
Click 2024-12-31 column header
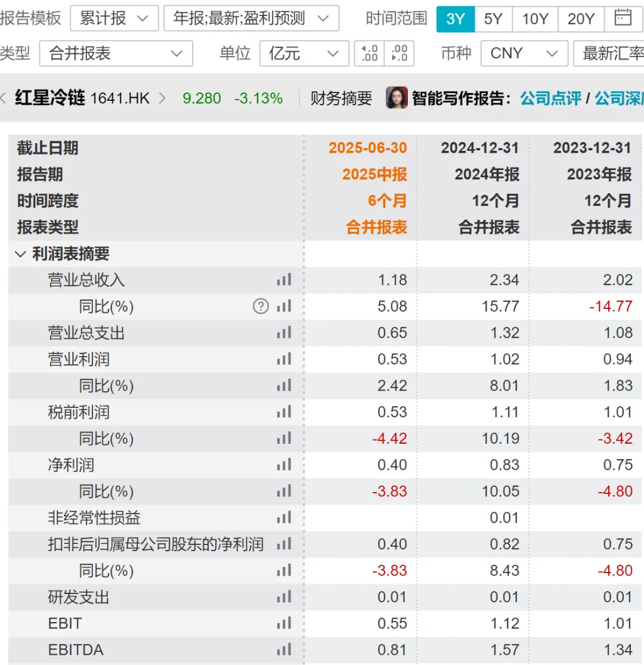coord(480,147)
